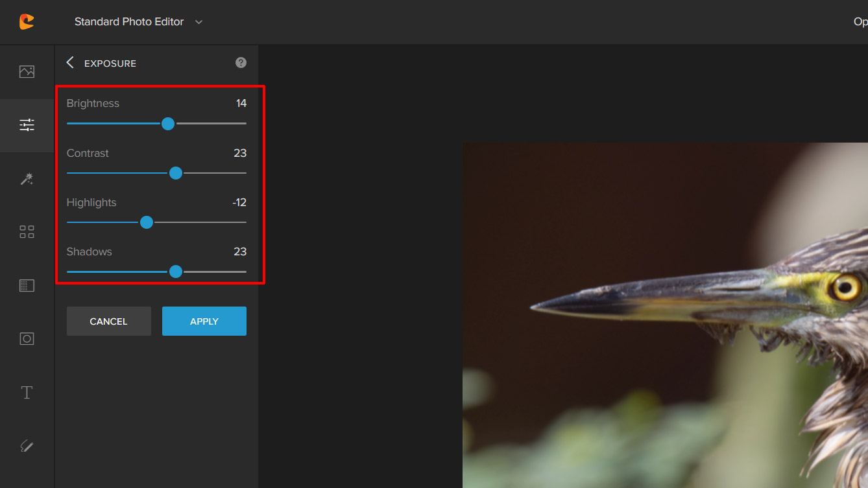The image size is (868, 488).
Task: Apply the exposure changes
Action: (204, 321)
